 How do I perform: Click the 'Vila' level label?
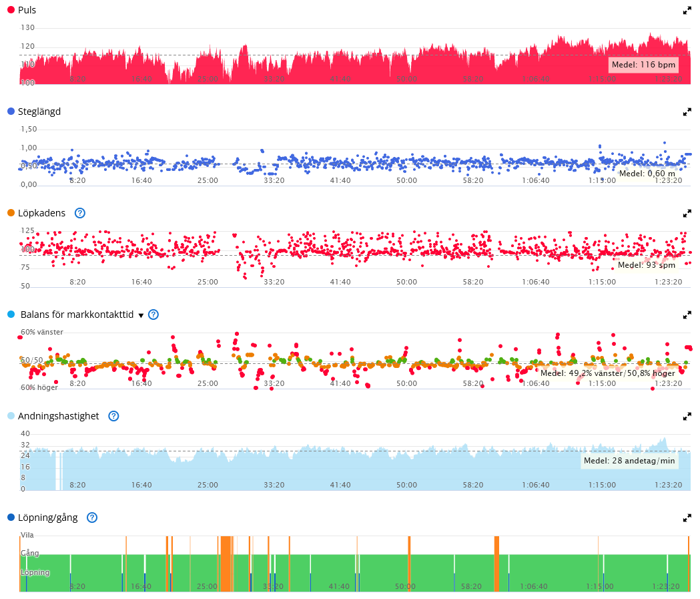tap(27, 535)
